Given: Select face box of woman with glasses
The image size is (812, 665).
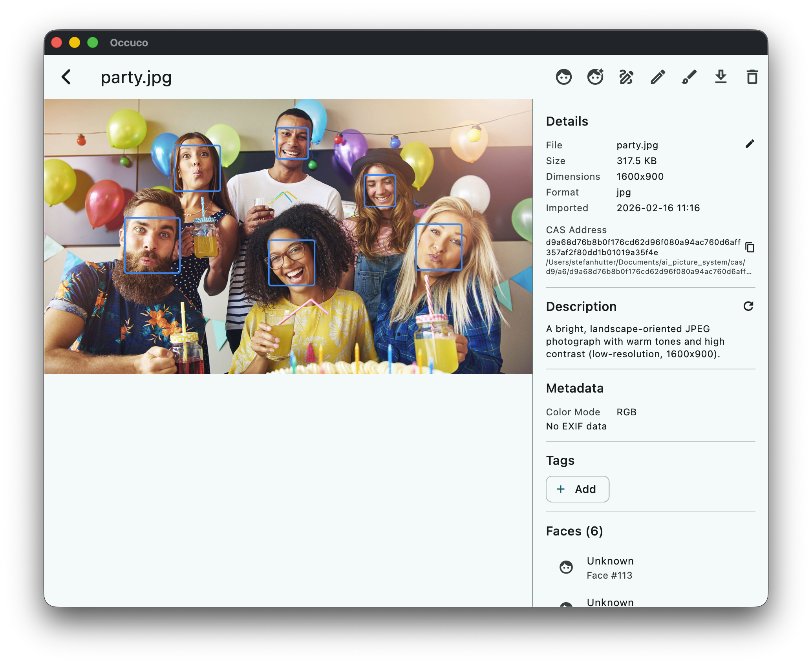Looking at the screenshot, I should (291, 263).
